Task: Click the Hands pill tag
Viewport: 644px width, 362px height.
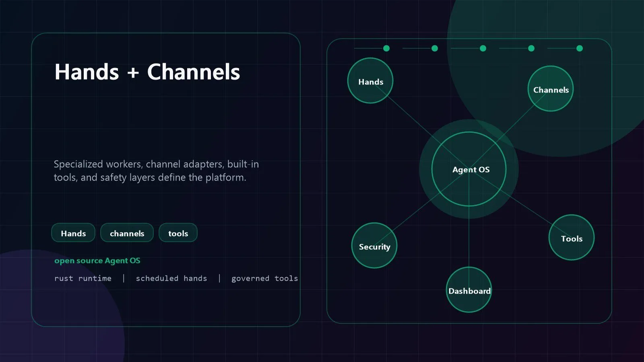Action: click(x=73, y=233)
